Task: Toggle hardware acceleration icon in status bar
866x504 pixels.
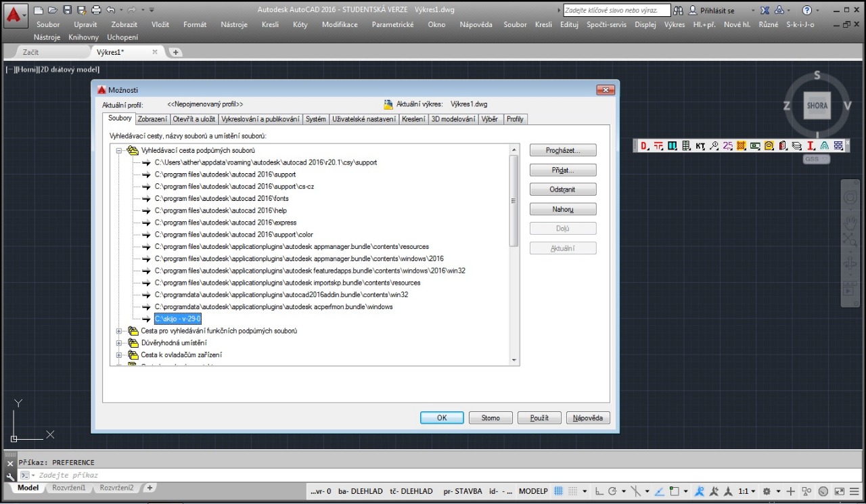Action: click(823, 491)
